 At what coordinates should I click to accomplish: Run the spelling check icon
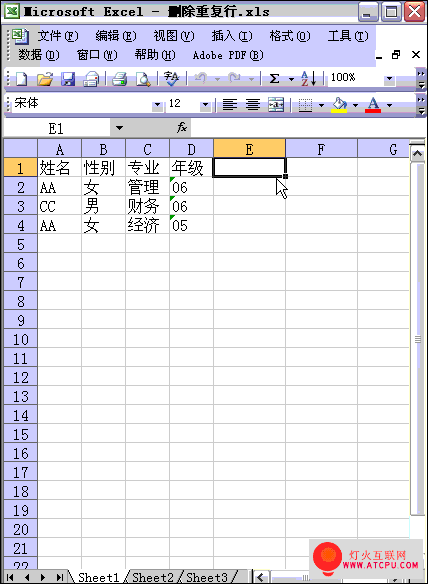click(172, 79)
